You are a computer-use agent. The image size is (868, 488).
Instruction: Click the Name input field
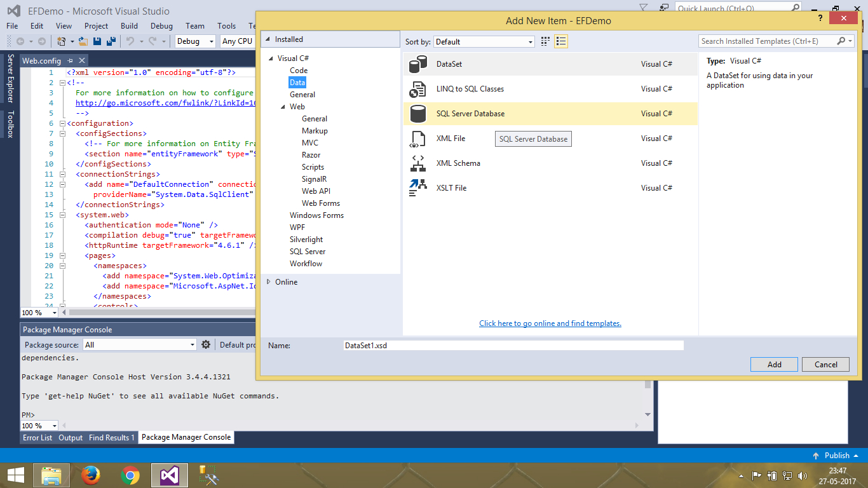[513, 346]
